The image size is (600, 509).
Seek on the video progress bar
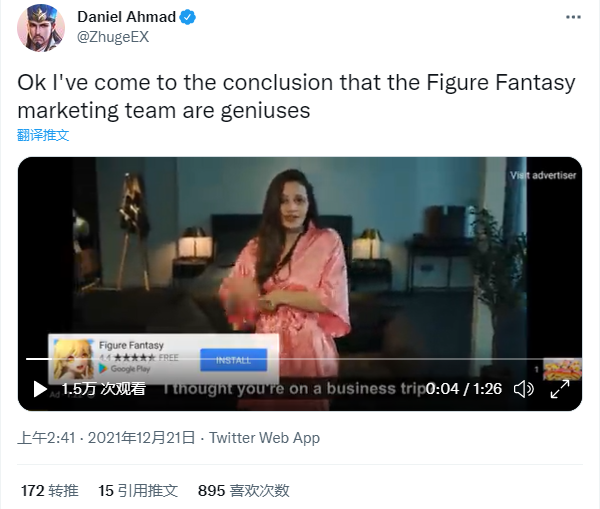click(284, 359)
